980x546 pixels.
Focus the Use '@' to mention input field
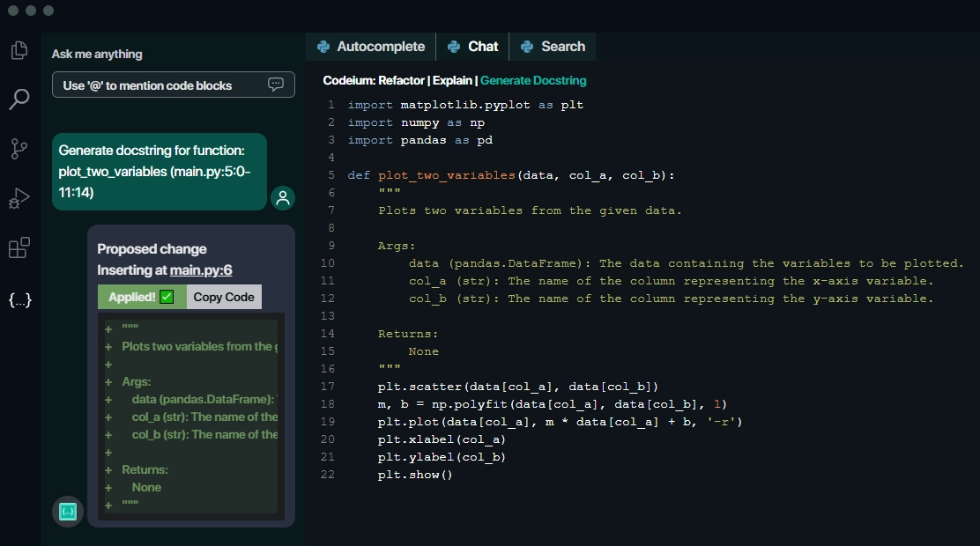pyautogui.click(x=159, y=85)
